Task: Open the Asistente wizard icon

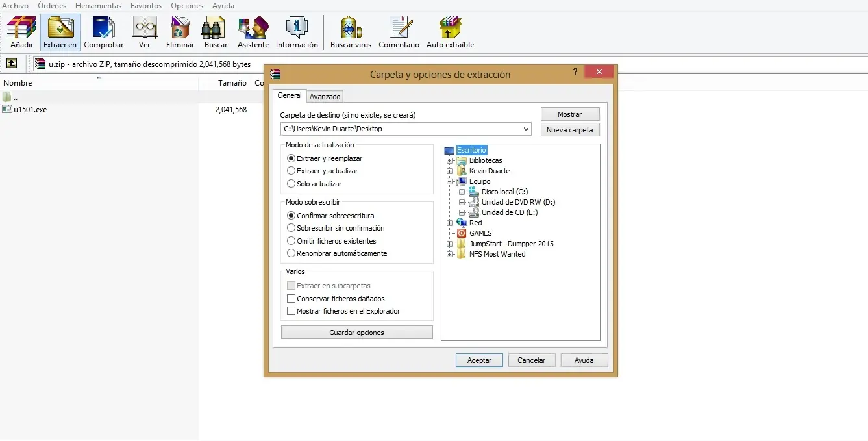Action: coord(253,29)
